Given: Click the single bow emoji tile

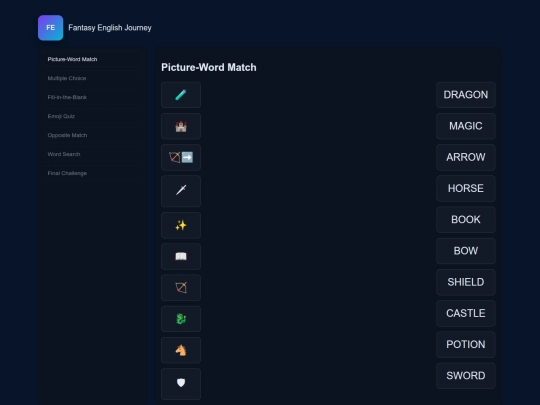Looking at the screenshot, I should (x=181, y=288).
